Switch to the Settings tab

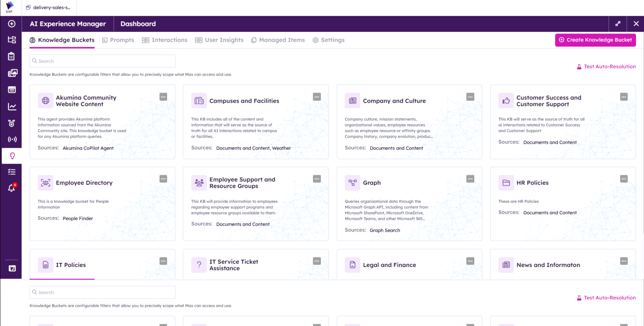(x=328, y=40)
